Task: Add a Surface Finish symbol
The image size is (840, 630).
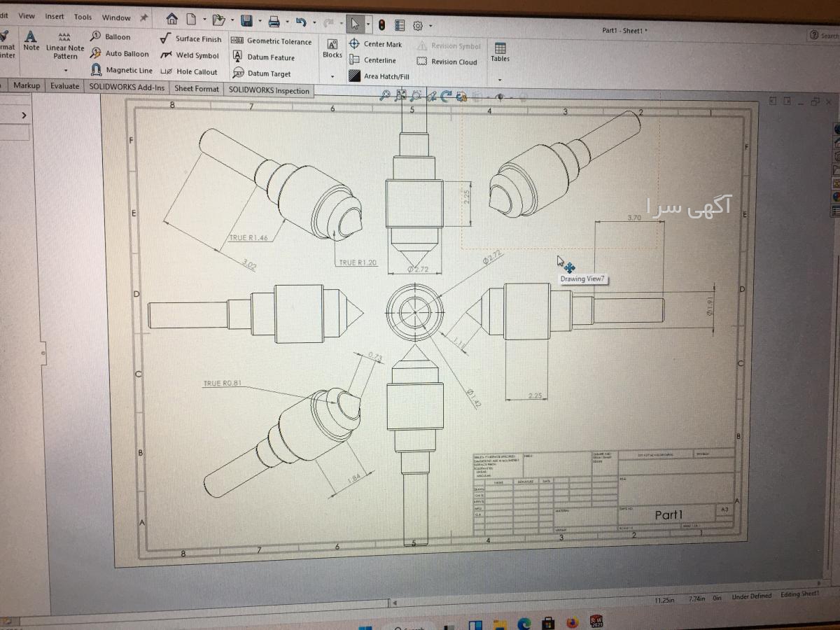Action: point(190,39)
